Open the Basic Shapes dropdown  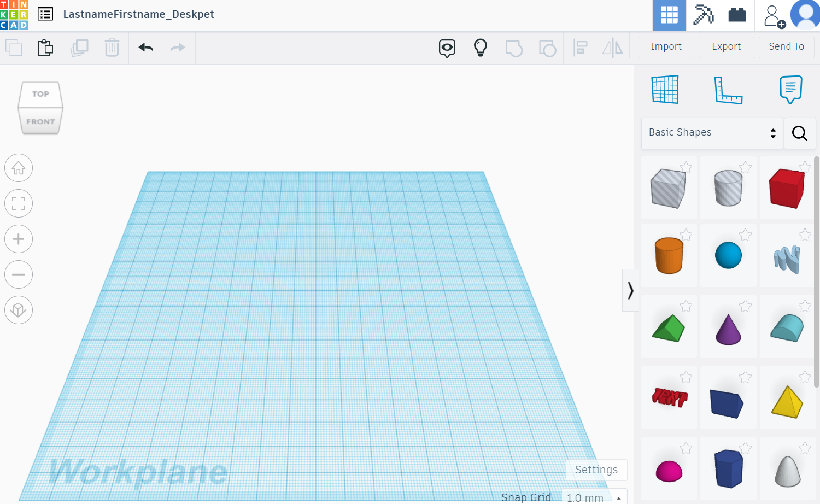point(711,132)
